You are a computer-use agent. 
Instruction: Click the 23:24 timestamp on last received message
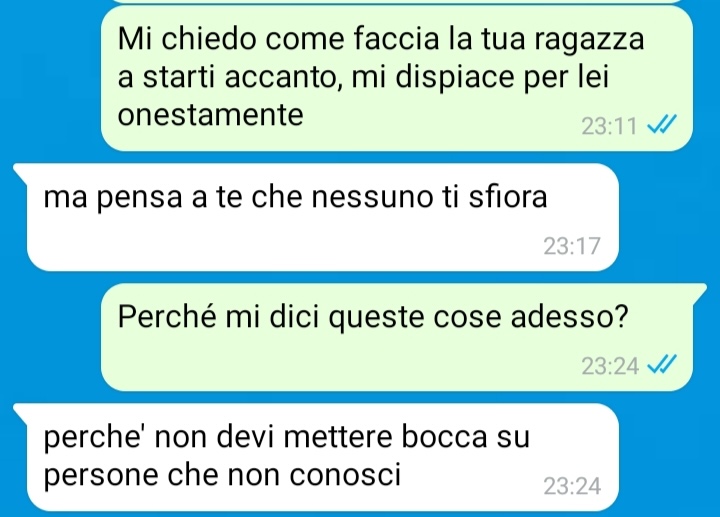tap(572, 486)
